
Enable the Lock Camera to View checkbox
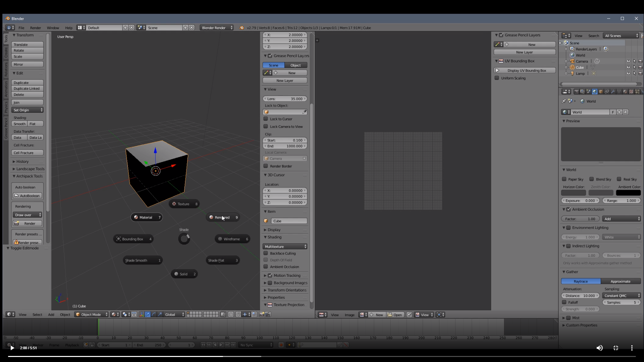click(x=266, y=126)
